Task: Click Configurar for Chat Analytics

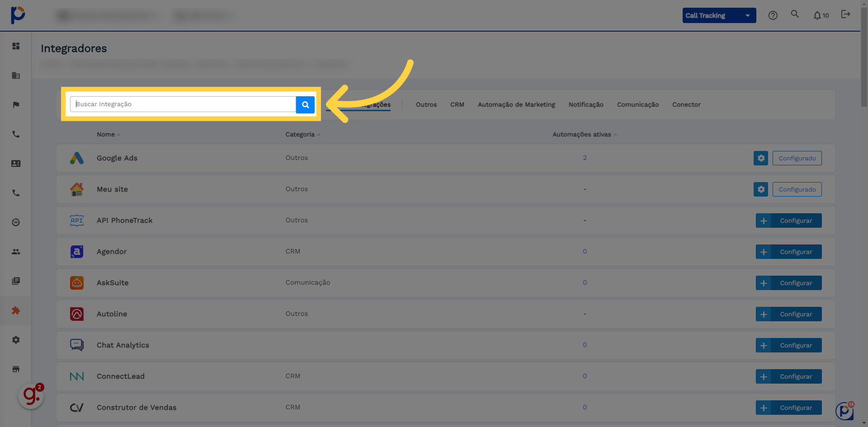Action: pos(789,345)
